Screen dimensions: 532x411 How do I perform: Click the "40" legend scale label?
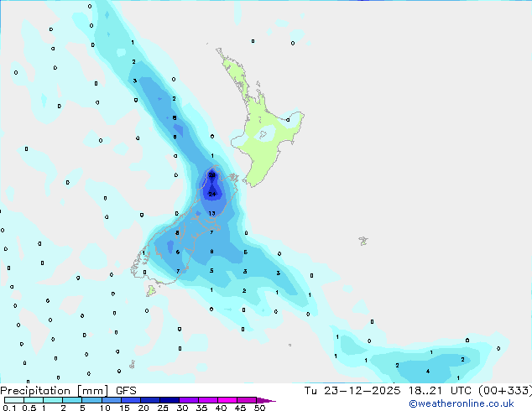221,408
